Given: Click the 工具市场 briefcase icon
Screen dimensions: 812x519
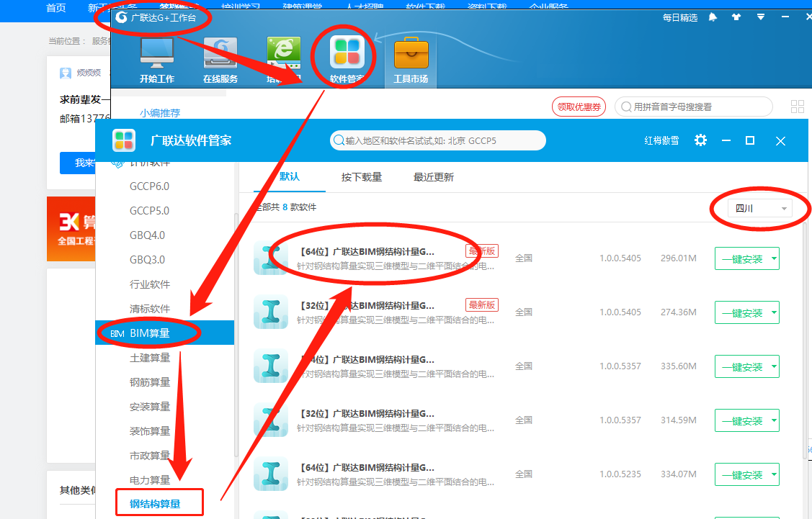Looking at the screenshot, I should coord(411,53).
